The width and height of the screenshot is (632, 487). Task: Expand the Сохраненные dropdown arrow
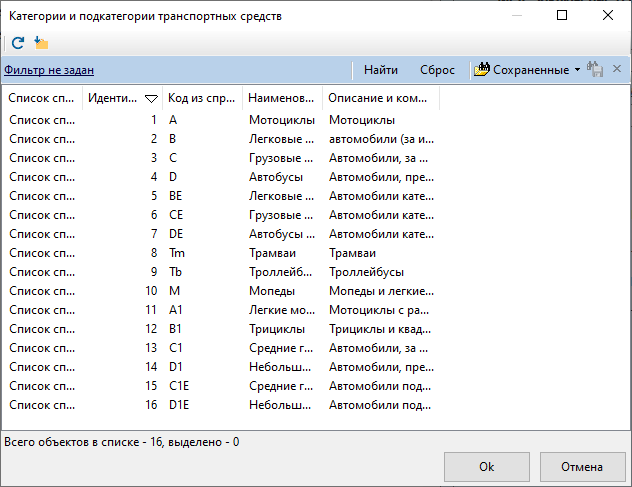point(577,70)
